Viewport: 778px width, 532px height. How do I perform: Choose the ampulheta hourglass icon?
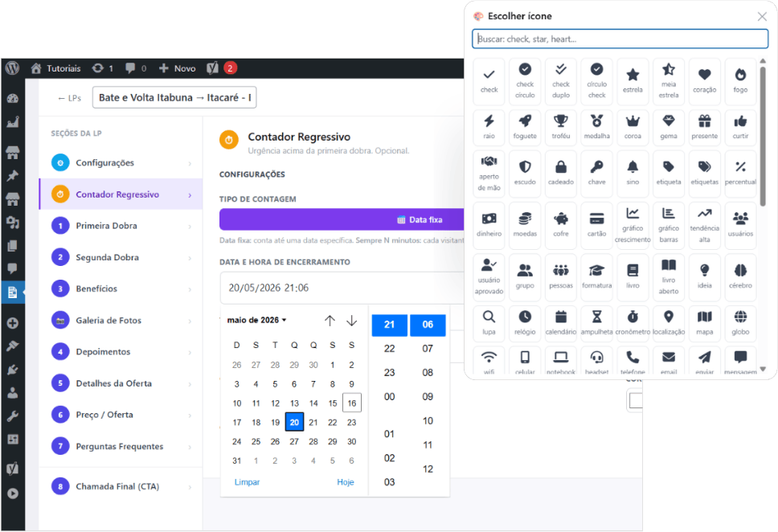click(x=596, y=323)
